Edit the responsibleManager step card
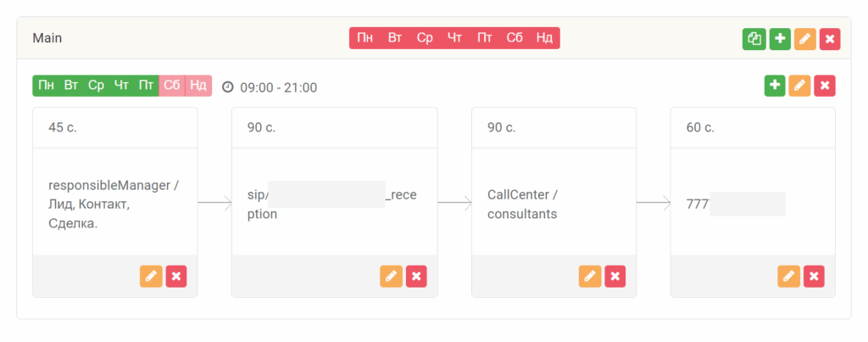Viewport: 868px width, 342px height. (x=151, y=276)
